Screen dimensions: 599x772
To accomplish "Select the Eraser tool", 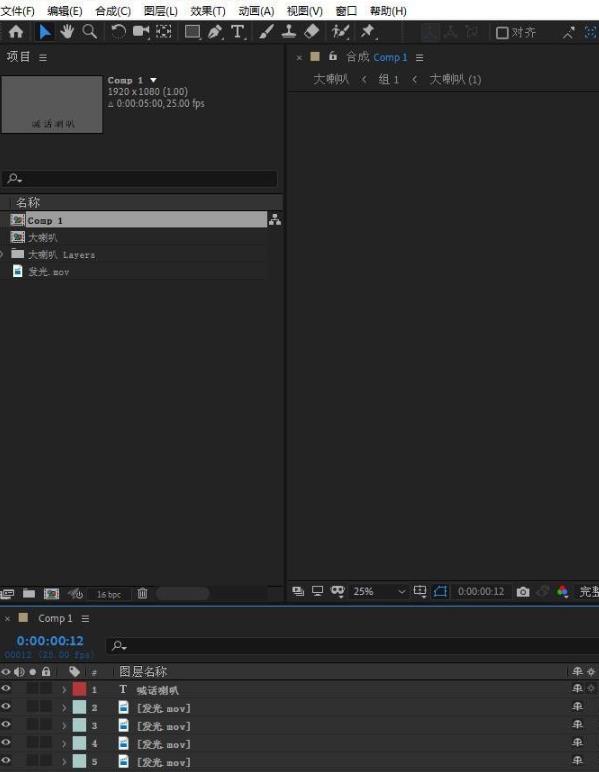I will tap(312, 32).
